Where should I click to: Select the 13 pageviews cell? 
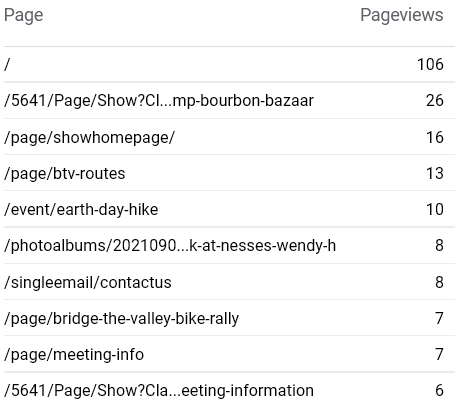click(435, 173)
